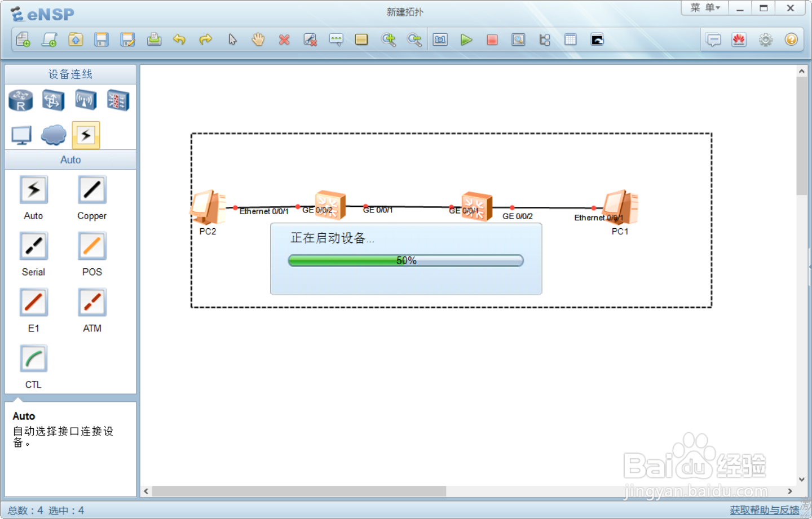Click the Save Topology disk icon
The width and height of the screenshot is (812, 519).
[x=101, y=39]
